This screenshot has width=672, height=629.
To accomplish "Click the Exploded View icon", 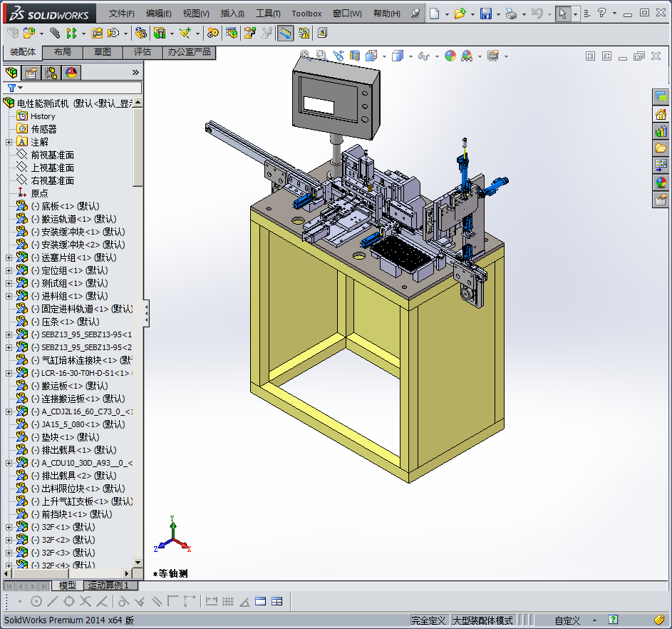I will coord(250,33).
